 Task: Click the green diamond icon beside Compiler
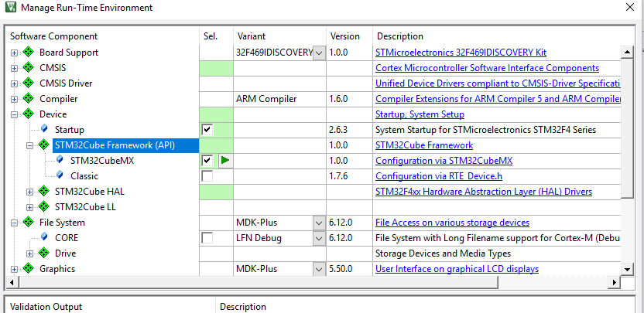tap(28, 99)
